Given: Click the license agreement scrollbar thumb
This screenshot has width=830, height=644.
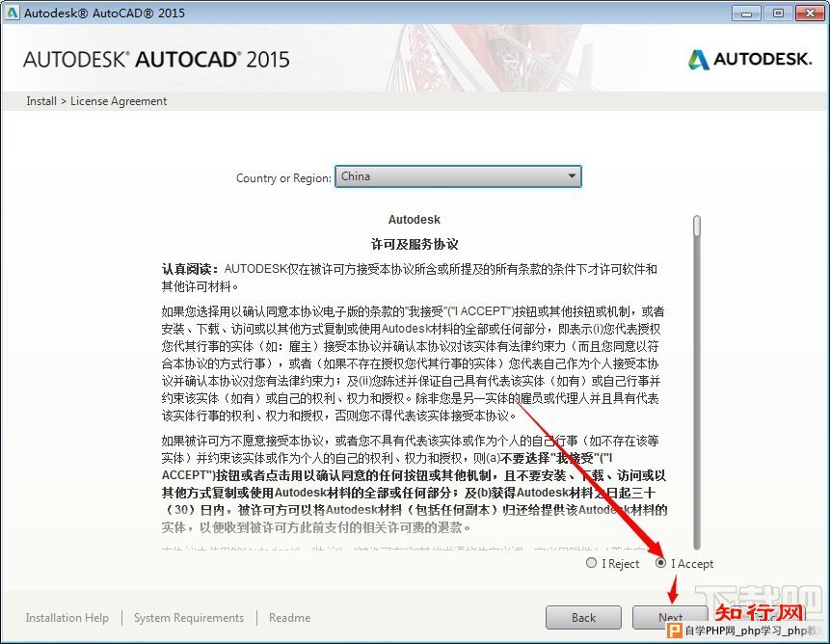Looking at the screenshot, I should point(697,226).
